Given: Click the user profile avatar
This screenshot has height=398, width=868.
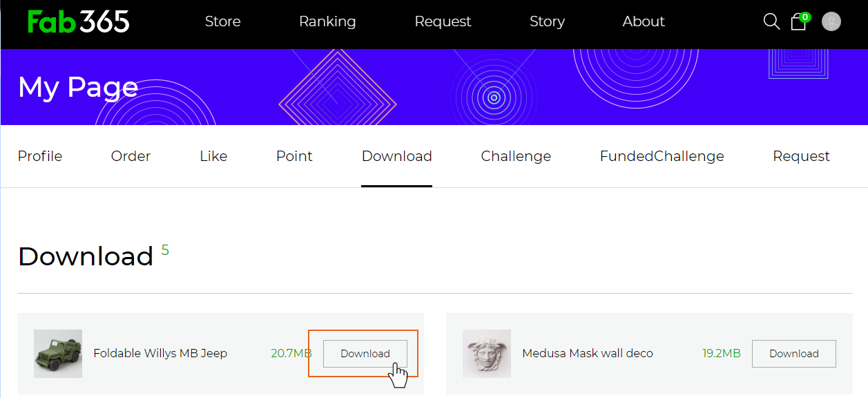Looking at the screenshot, I should 831,21.
